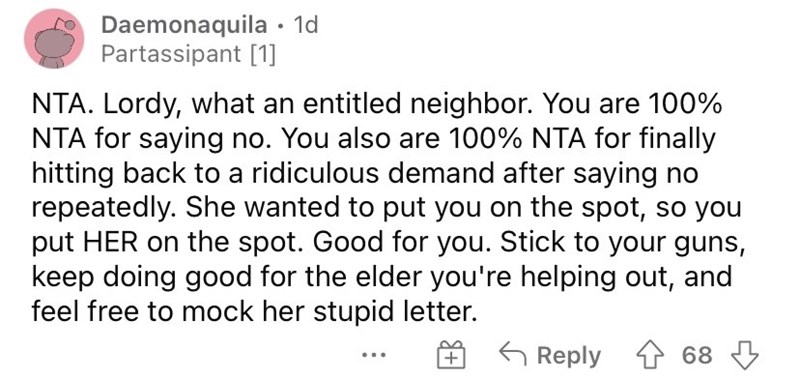Click the Partassipant [1] user flair
This screenshot has height=380, width=800.
[188, 54]
